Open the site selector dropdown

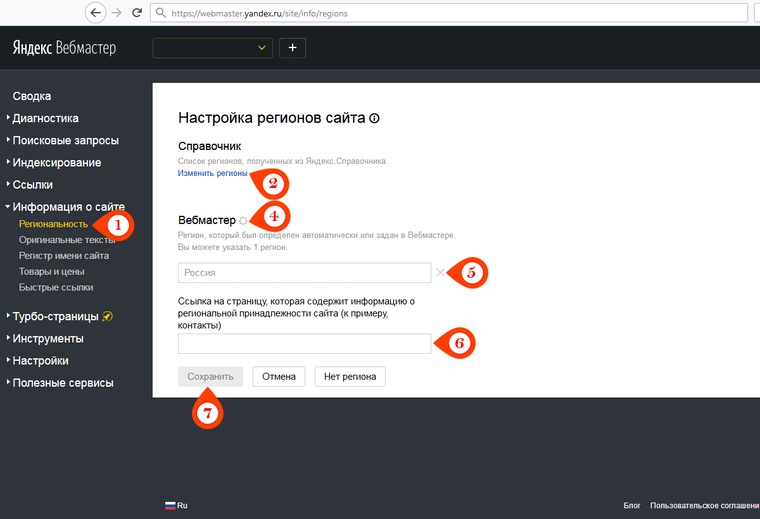212,48
